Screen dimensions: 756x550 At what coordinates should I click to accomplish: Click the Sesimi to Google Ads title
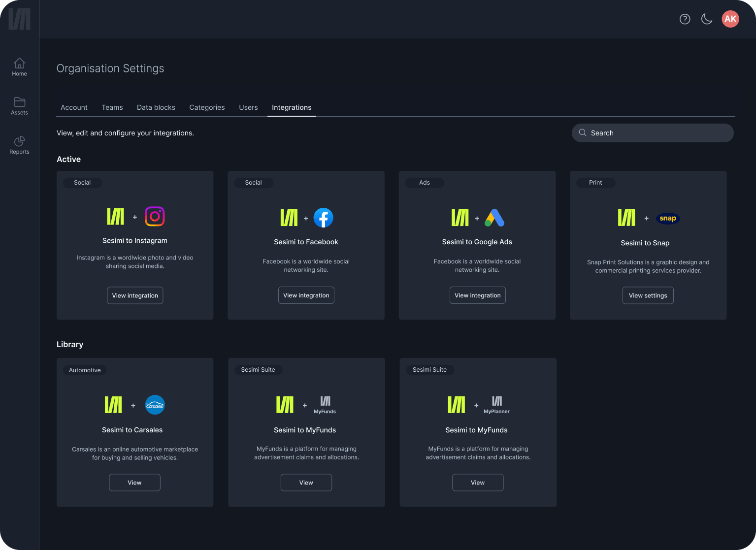[x=477, y=242]
